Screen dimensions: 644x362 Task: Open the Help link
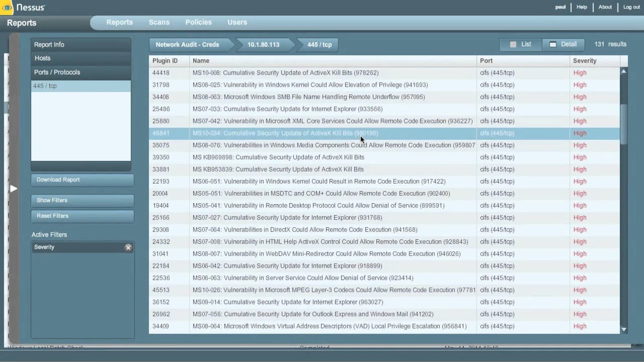tap(582, 7)
